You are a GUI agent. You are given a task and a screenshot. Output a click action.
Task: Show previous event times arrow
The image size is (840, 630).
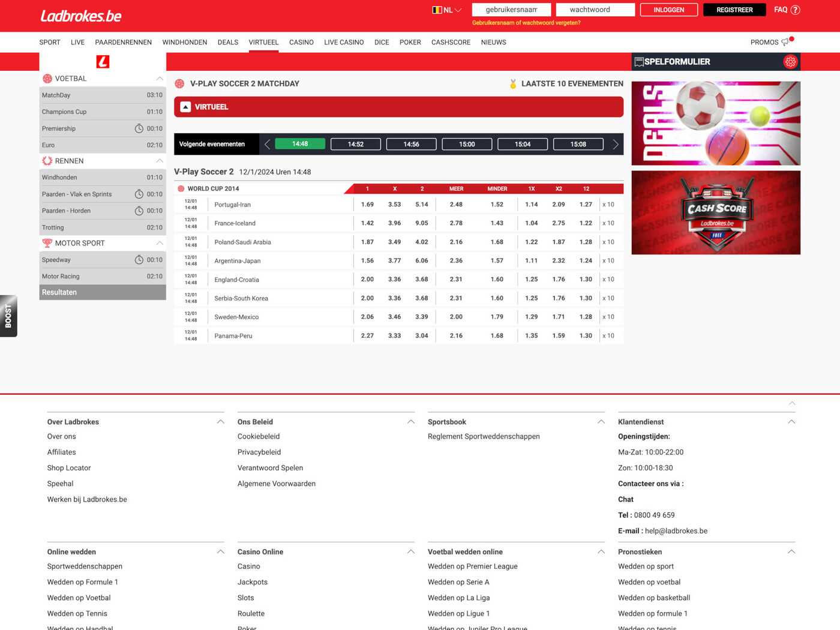coord(268,144)
